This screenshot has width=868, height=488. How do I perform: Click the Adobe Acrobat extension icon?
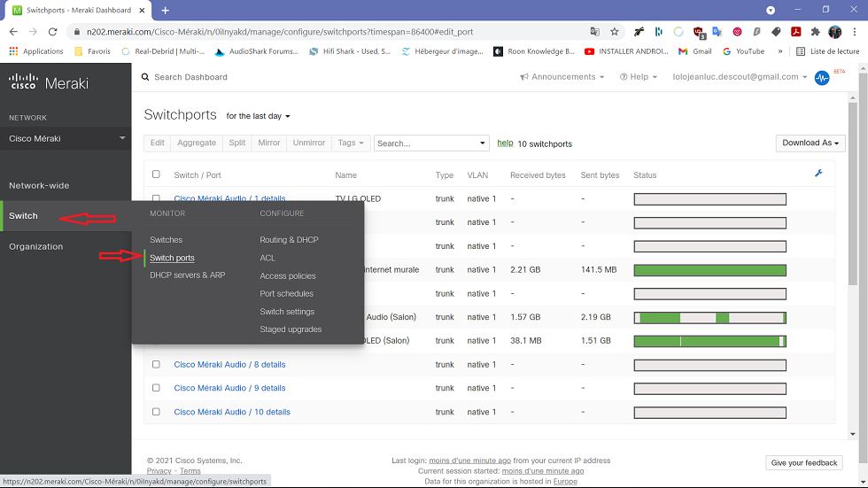pos(796,32)
